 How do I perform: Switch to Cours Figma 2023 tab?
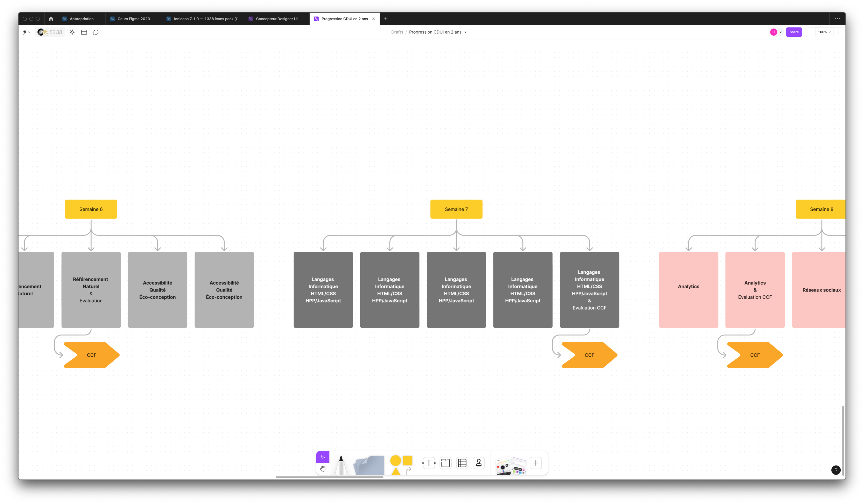[x=133, y=19]
